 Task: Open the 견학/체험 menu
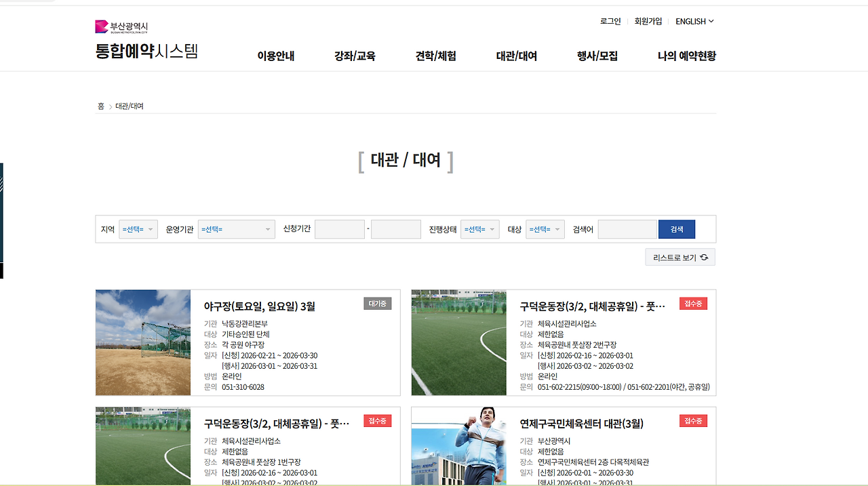coord(435,56)
